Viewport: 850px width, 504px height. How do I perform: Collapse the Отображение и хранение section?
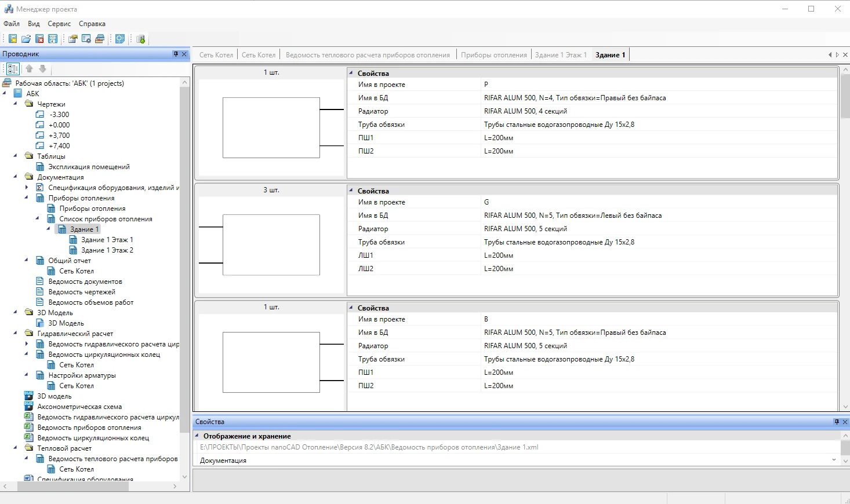tap(197, 436)
